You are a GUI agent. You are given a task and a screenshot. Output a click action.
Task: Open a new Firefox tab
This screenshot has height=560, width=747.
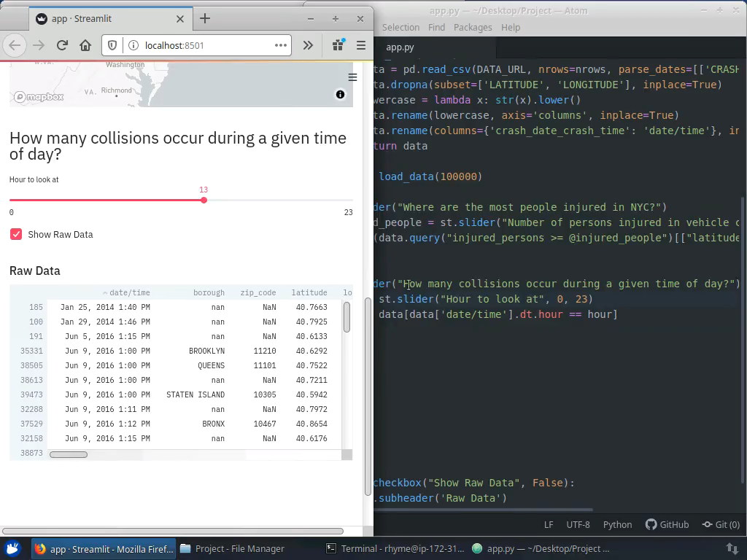[205, 18]
